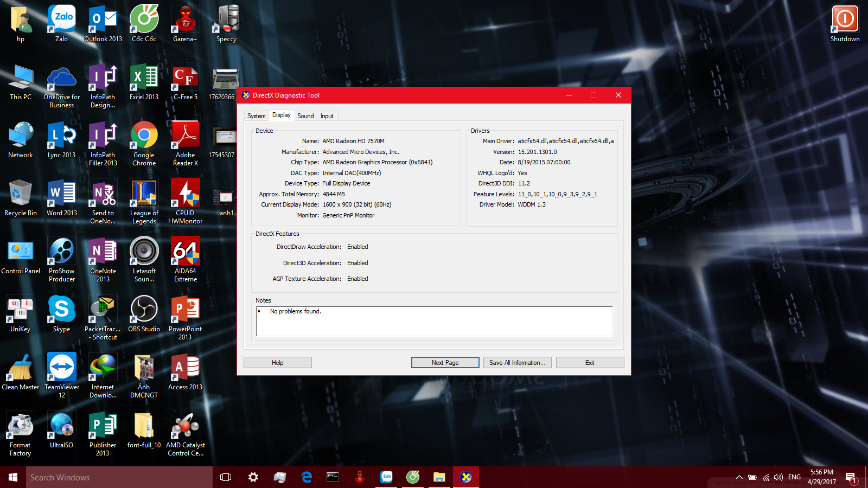
Task: Open AMD Catalyst Control Center icon
Action: coord(185,434)
